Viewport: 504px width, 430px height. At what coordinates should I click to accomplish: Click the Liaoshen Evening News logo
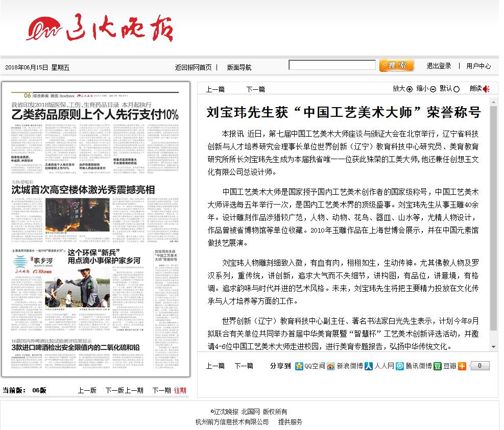pyautogui.click(x=100, y=28)
